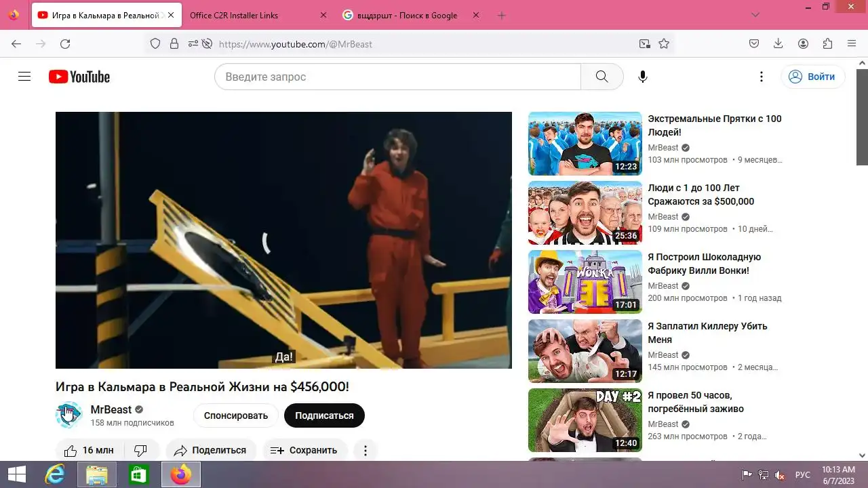Open Windows Start menu
The width and height of the screenshot is (868, 488).
(16, 474)
